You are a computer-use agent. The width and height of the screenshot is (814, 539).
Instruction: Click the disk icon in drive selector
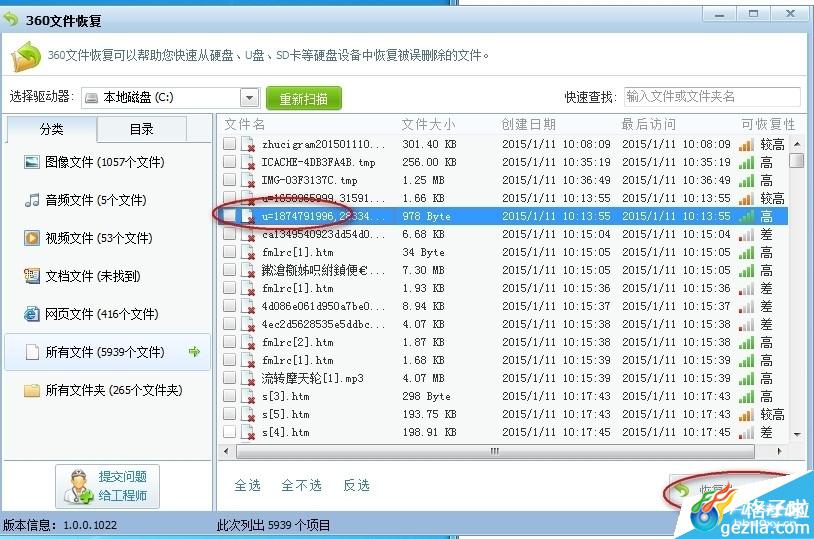coord(91,98)
